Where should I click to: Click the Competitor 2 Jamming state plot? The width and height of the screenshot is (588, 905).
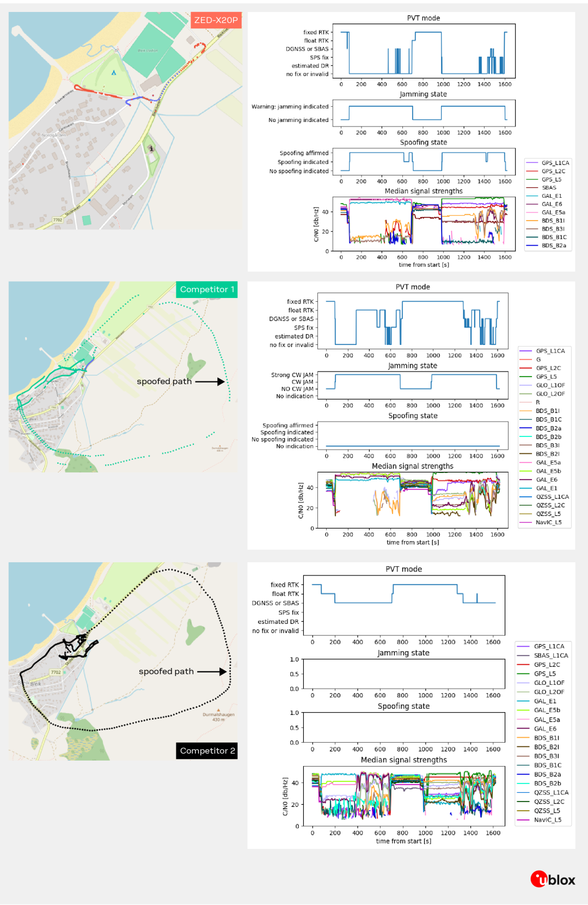[x=404, y=674]
